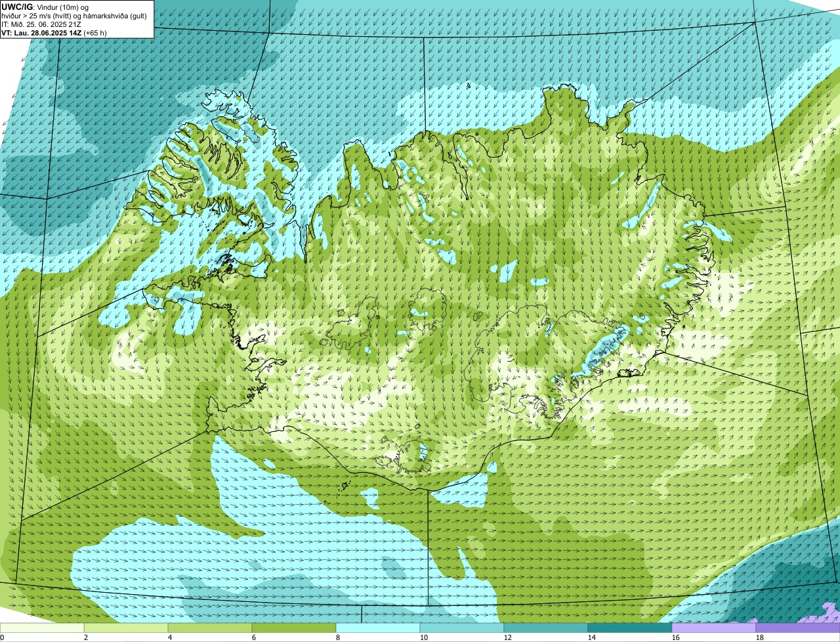Click the 10–12 m/s turquoise legend swatch
The height and width of the screenshot is (642, 840).
pos(462,628)
